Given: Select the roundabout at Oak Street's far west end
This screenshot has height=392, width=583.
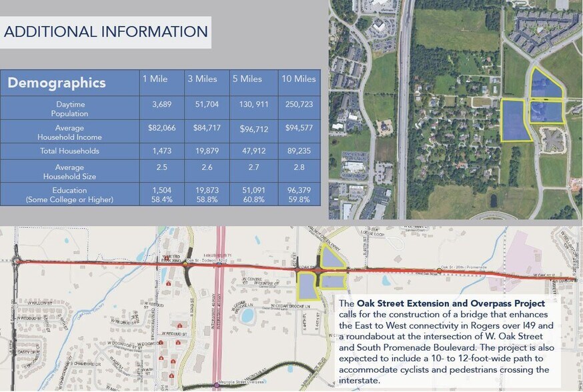Looking at the screenshot, I should tap(15, 262).
